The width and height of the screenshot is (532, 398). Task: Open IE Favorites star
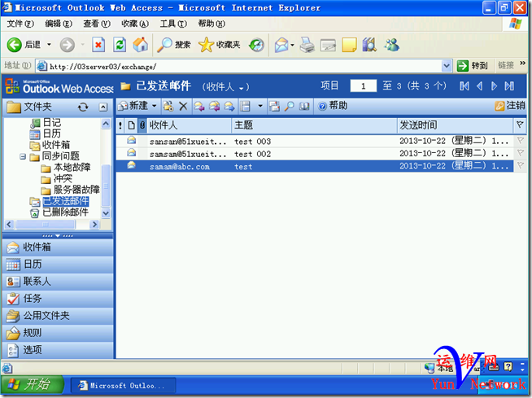[x=220, y=45]
